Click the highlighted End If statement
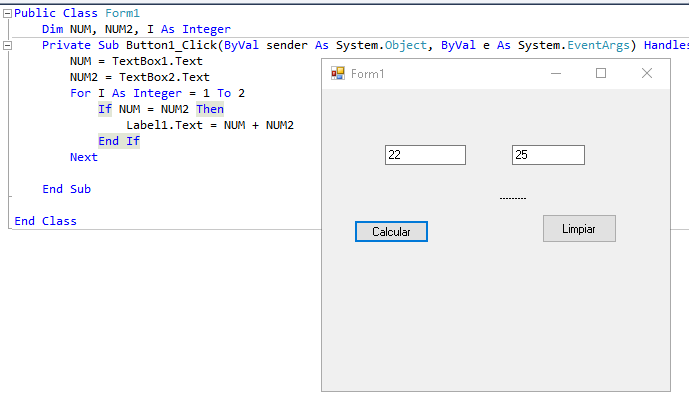Screen dimensions: 689x410 point(118,141)
